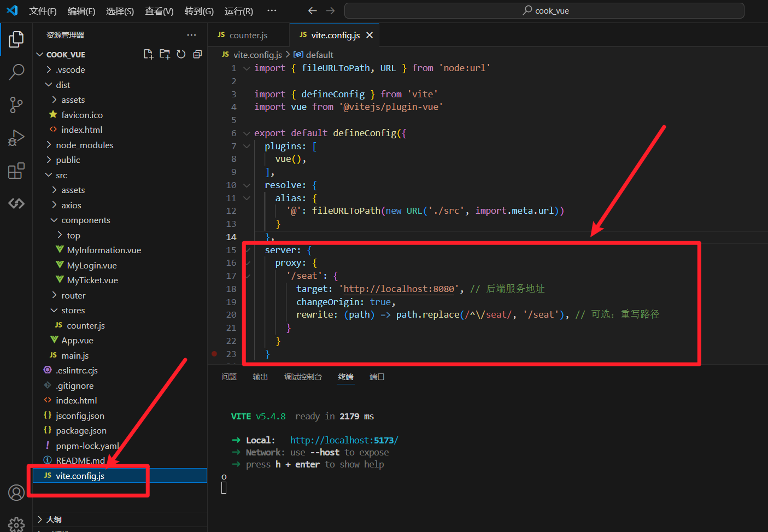Open the Explorer view in activity bar

point(16,39)
